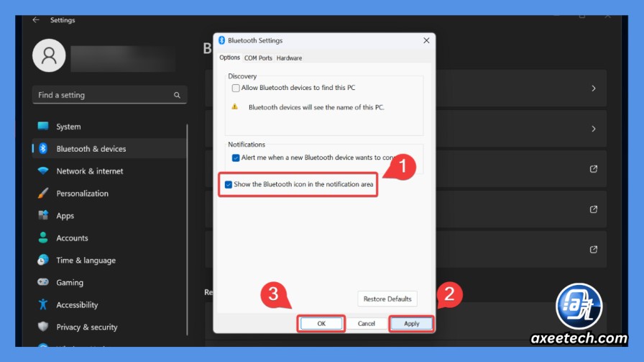Image resolution: width=644 pixels, height=362 pixels.
Task: Go to Personalization settings
Action: pos(109,193)
